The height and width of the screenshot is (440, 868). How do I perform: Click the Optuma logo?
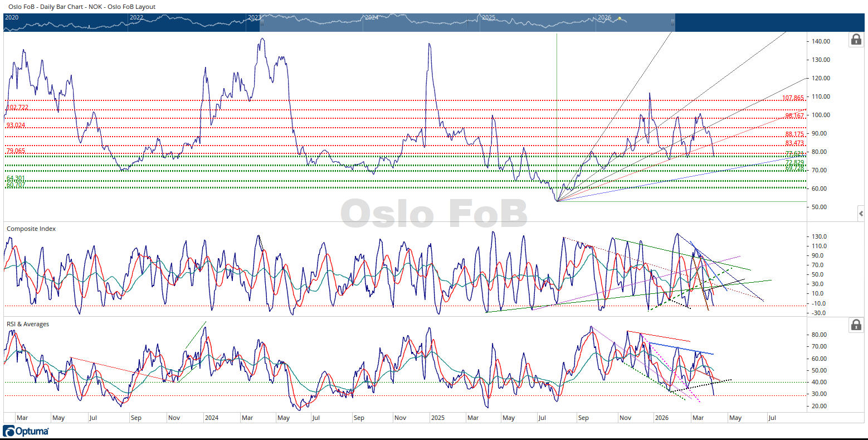pyautogui.click(x=26, y=431)
